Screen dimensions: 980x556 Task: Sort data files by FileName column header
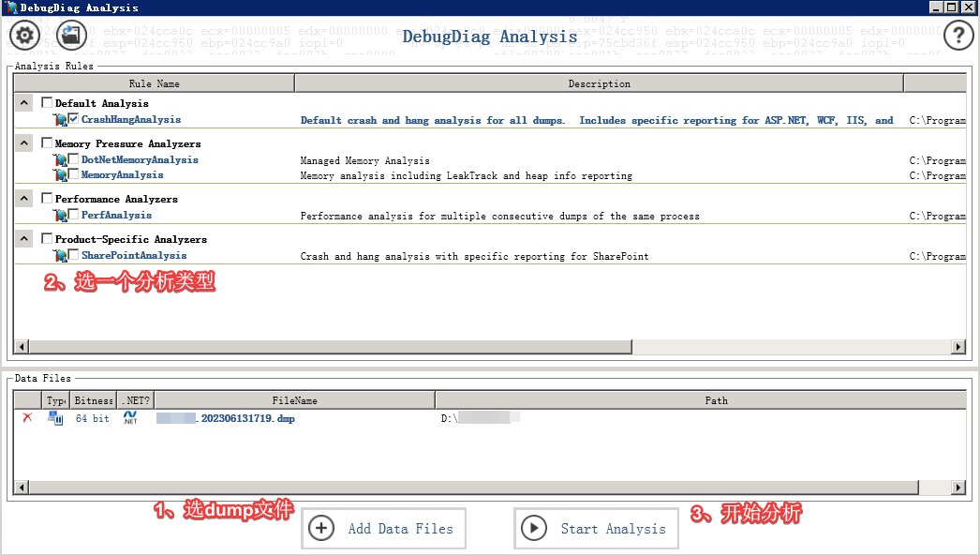[x=294, y=400]
